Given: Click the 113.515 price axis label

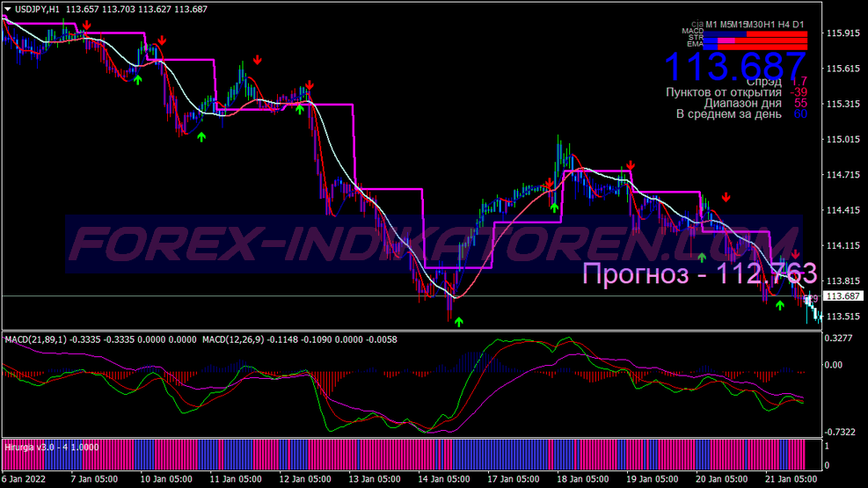Looking at the screenshot, I should pos(842,317).
